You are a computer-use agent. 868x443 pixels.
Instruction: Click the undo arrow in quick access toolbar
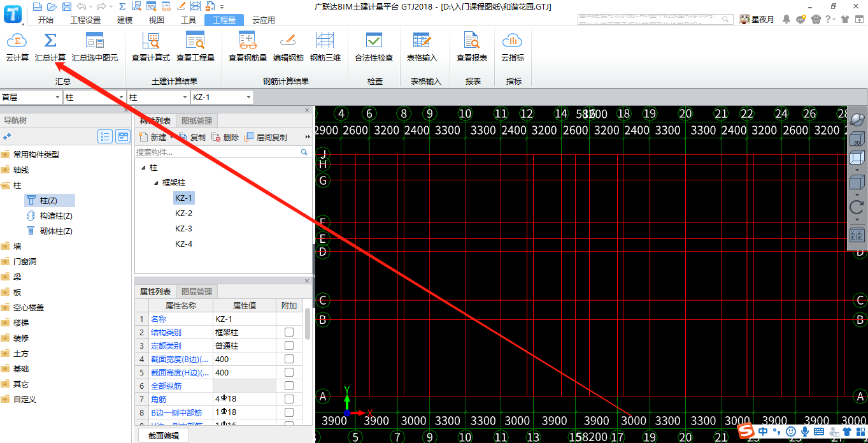81,6
